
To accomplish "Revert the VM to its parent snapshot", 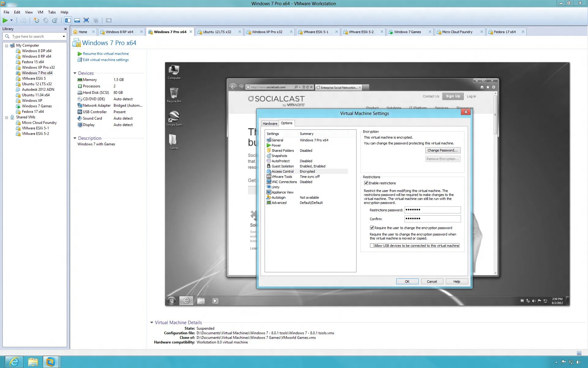I will click(x=45, y=20).
